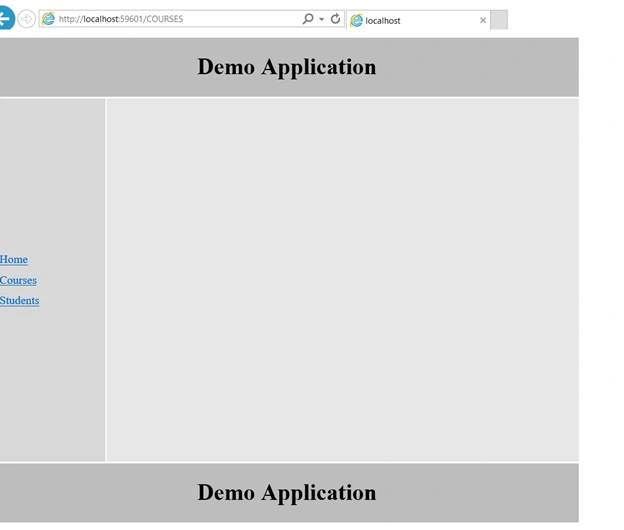The height and width of the screenshot is (530, 624).
Task: Click the browser forward arrow button
Action: coord(27,19)
